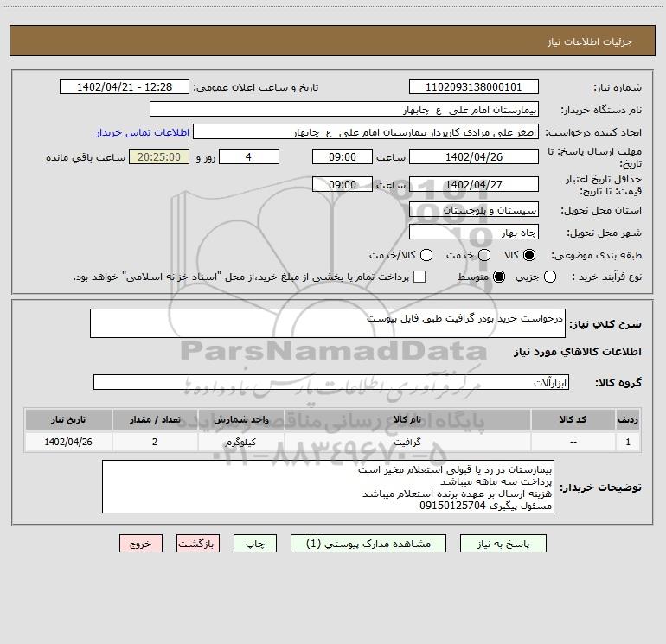Click the response deadline date 1402/04/26 field
Screen dimensions: 666x644
coord(474,156)
